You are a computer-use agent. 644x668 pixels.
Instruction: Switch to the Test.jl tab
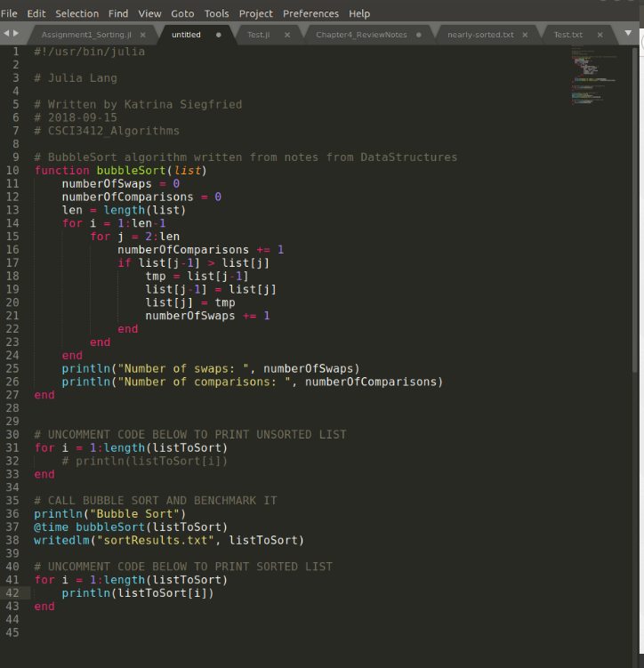tap(259, 35)
